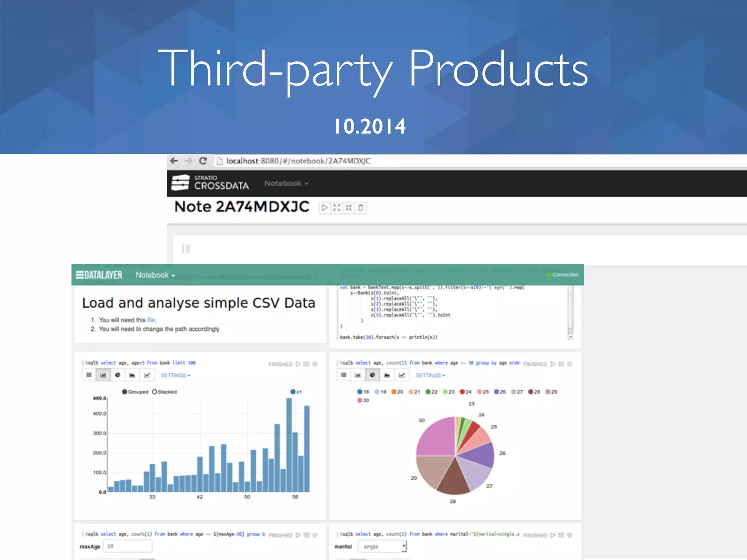Run the age+3 limit 100 paragraph
The width and height of the screenshot is (747, 560).
(x=298, y=364)
